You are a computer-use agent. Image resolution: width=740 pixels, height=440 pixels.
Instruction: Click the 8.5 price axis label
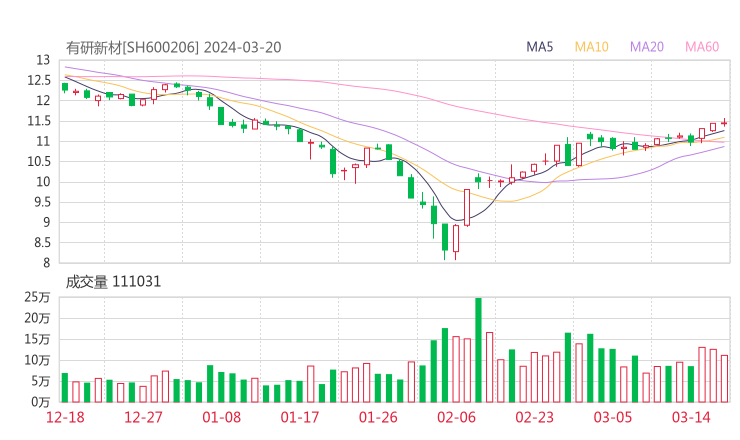tap(41, 243)
